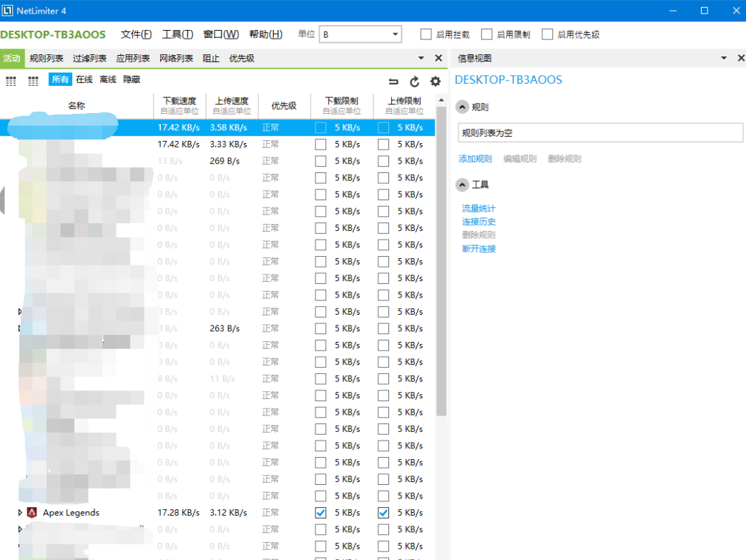The image size is (746, 560).
Task: Click the first grid view icon
Action: pyautogui.click(x=11, y=82)
